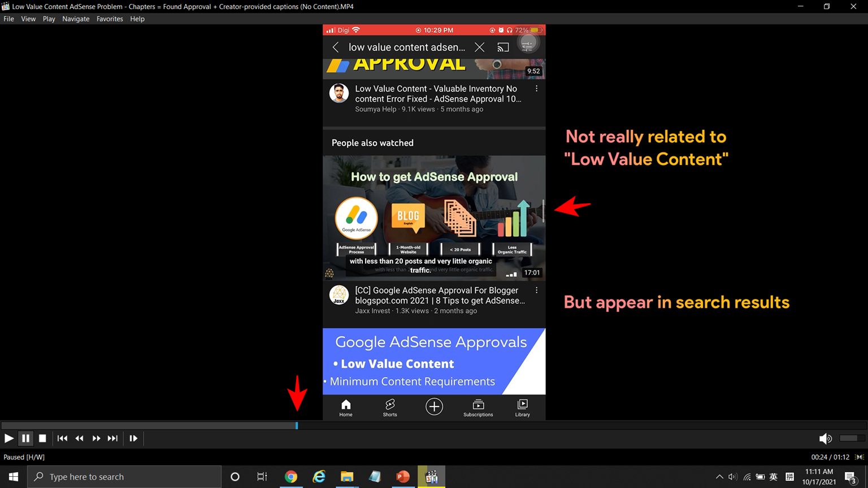Mute audio with the speaker icon

(826, 438)
